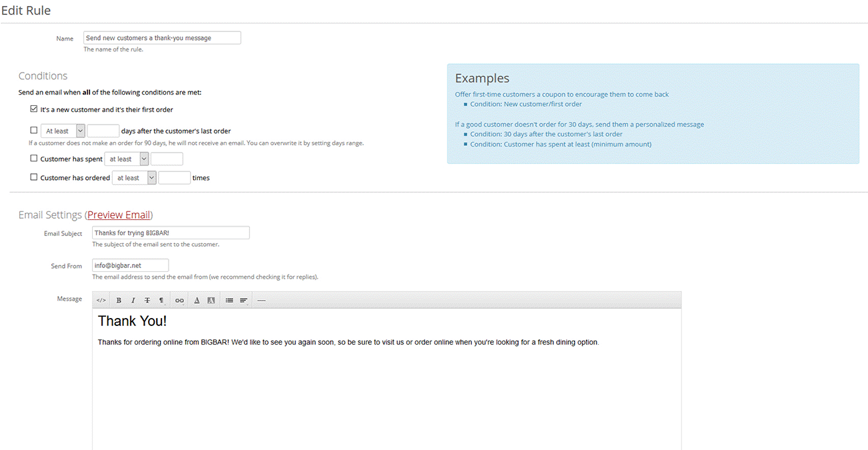The width and height of the screenshot is (868, 450).
Task: Click 'Offer first-time customers a coupon' example text
Action: point(562,94)
